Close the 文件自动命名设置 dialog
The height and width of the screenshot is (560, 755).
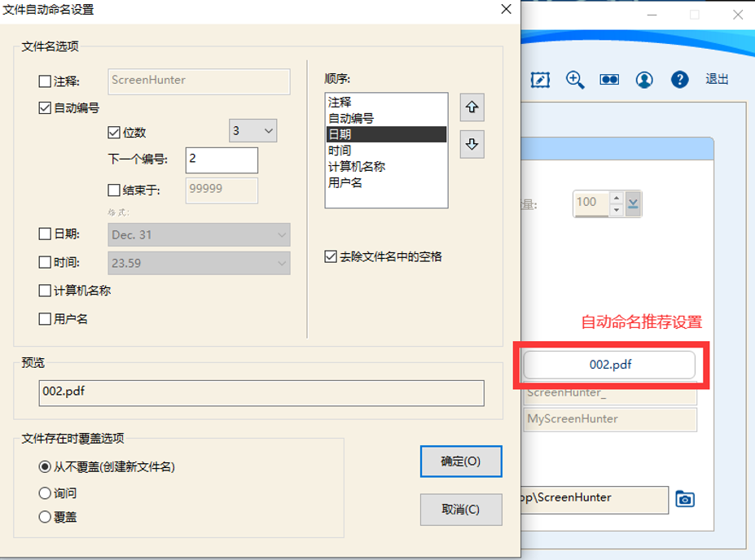coord(506,9)
